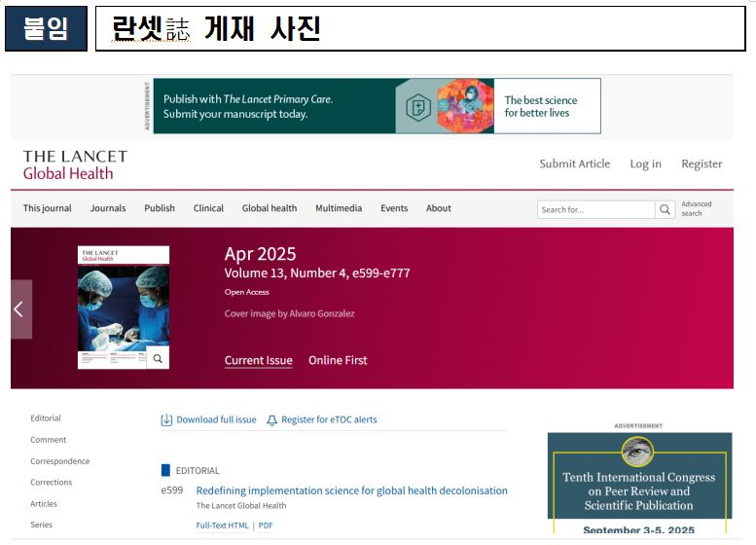Click the download full issue icon
The width and height of the screenshot is (756, 545).
(166, 420)
